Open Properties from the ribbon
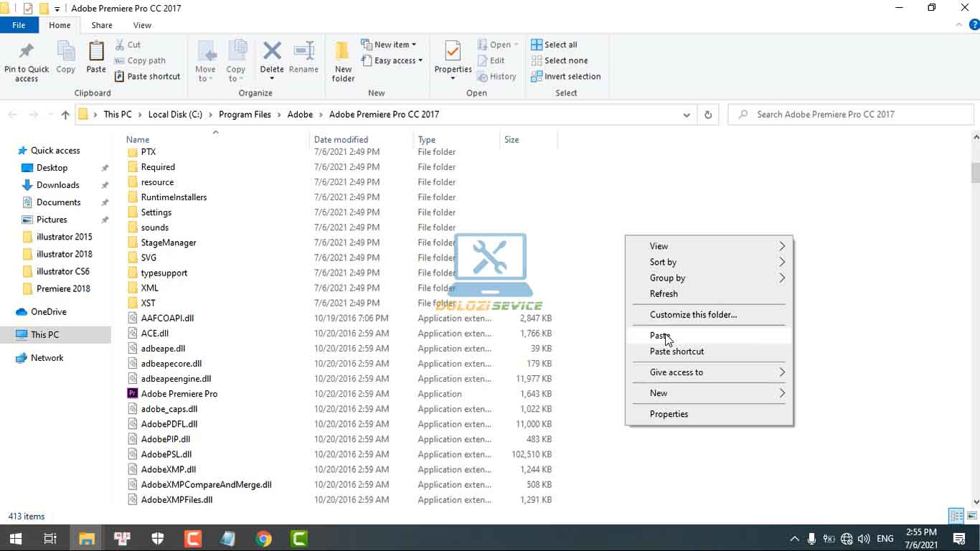 453,57
